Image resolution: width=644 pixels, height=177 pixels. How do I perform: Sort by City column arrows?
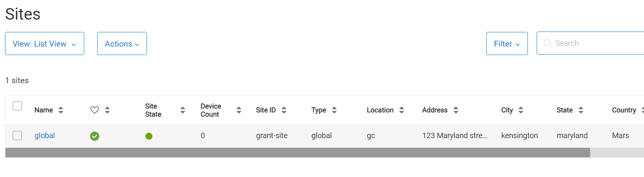point(521,110)
